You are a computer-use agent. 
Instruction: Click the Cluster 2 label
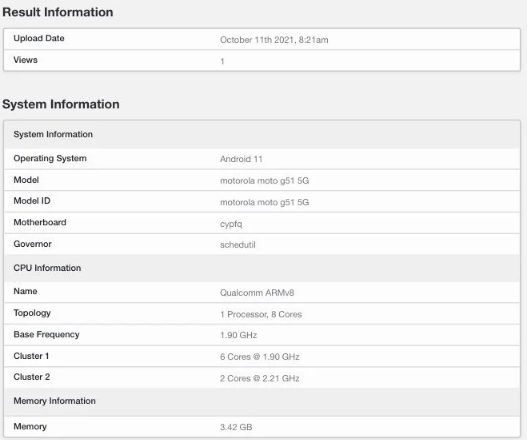pos(32,377)
